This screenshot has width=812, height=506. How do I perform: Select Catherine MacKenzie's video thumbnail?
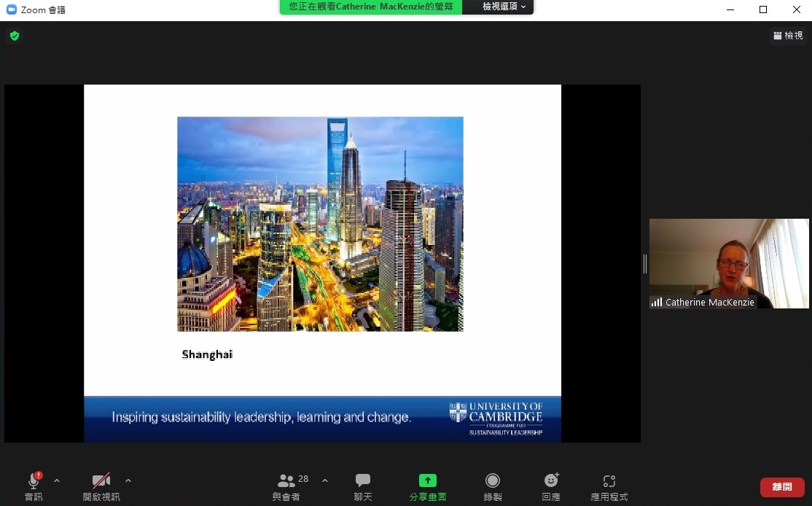pyautogui.click(x=729, y=263)
